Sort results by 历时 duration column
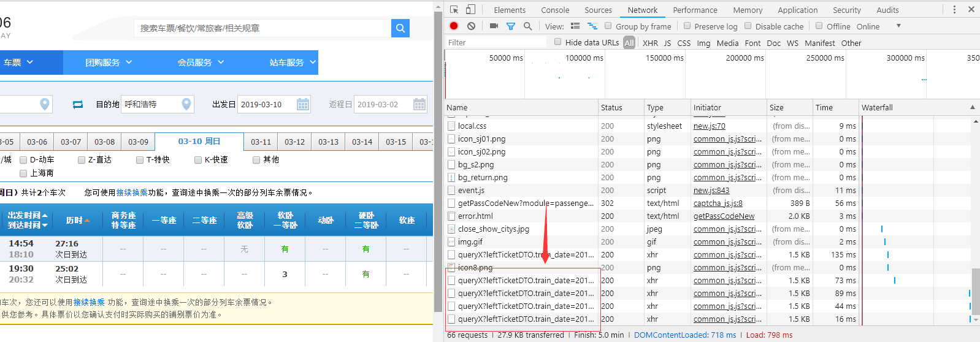The width and height of the screenshot is (980, 342). click(78, 220)
